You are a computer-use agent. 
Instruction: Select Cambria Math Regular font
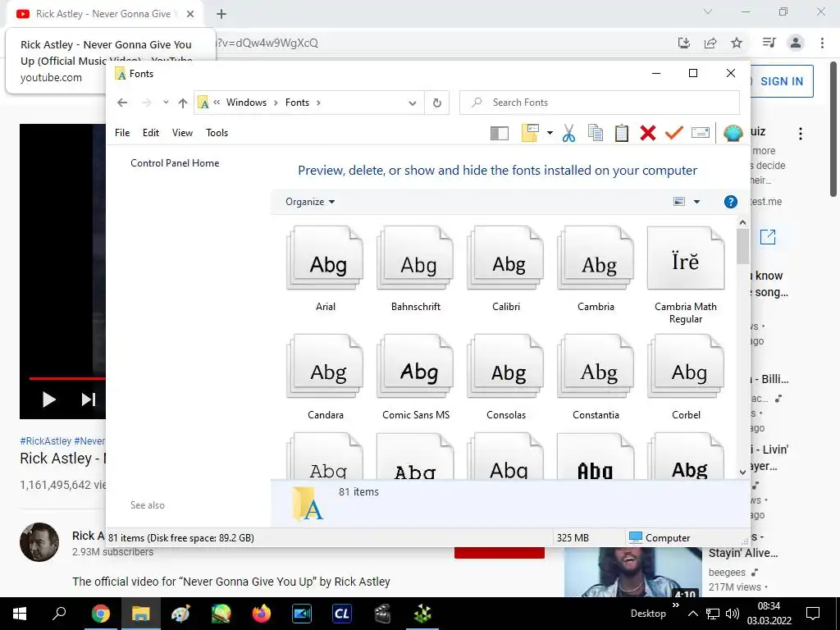[x=686, y=274]
